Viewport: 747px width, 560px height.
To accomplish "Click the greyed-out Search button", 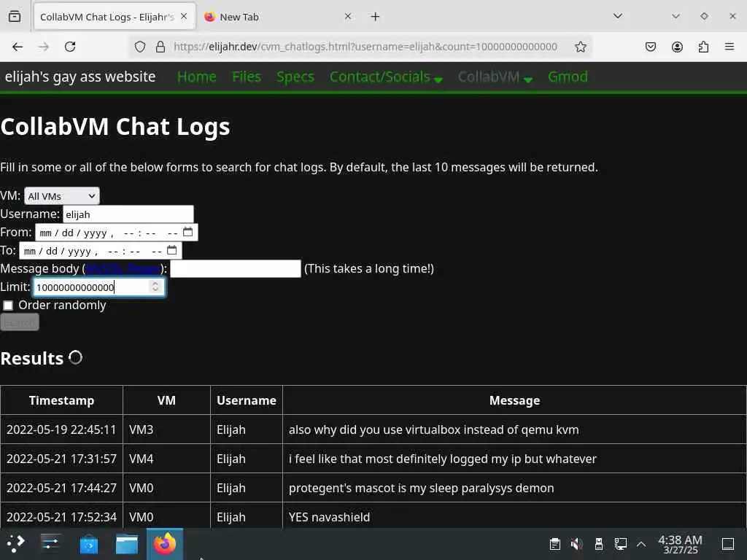I will pyautogui.click(x=20, y=322).
